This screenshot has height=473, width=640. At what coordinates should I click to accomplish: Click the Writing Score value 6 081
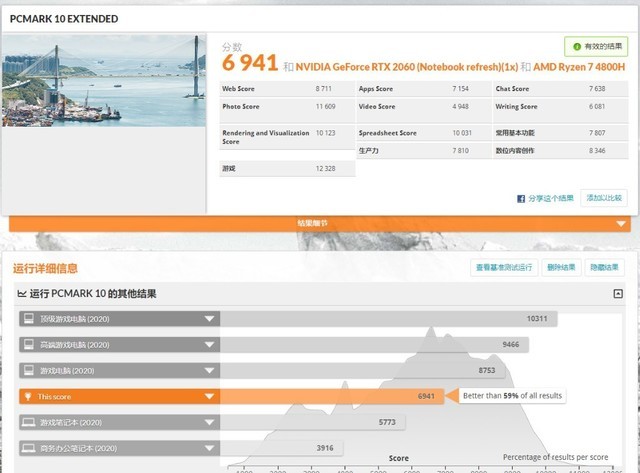click(x=597, y=107)
